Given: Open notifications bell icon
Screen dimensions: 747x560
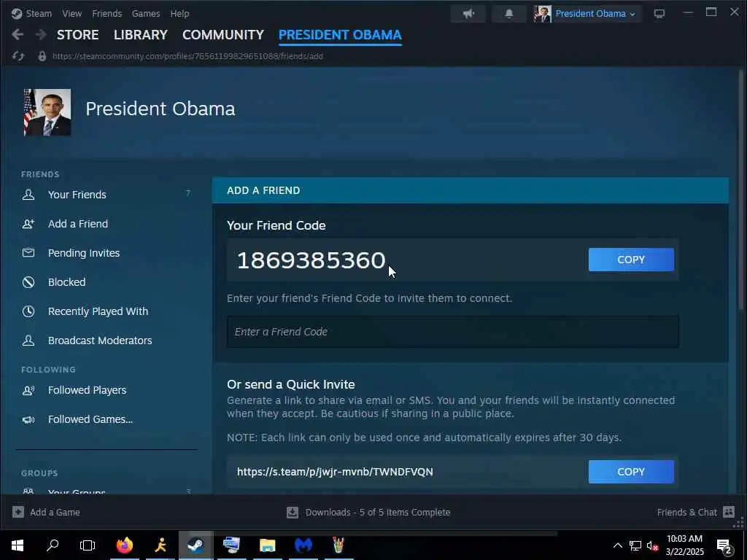Looking at the screenshot, I should [x=508, y=13].
